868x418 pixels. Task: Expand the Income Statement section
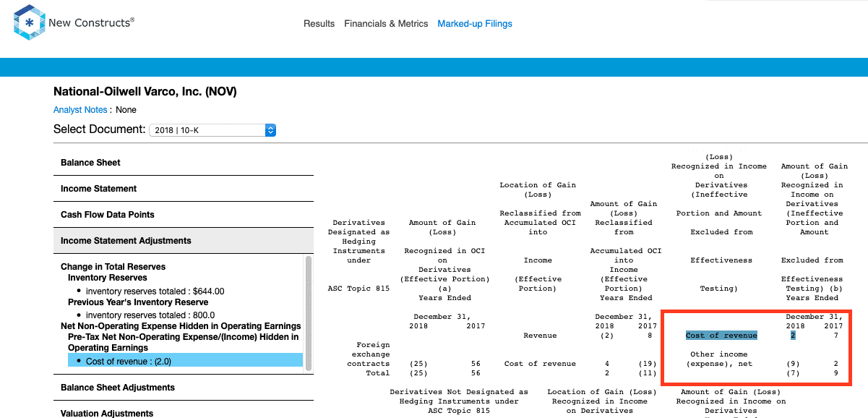[184, 189]
